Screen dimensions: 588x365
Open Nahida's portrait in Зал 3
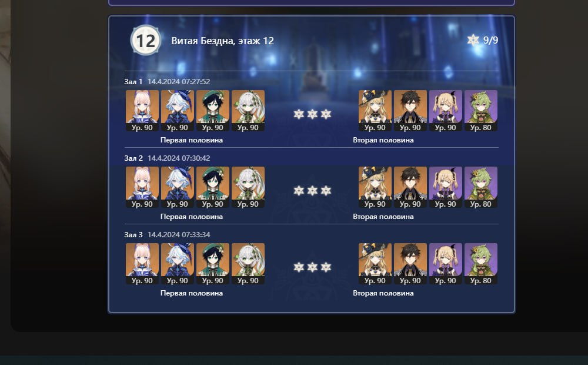point(248,264)
